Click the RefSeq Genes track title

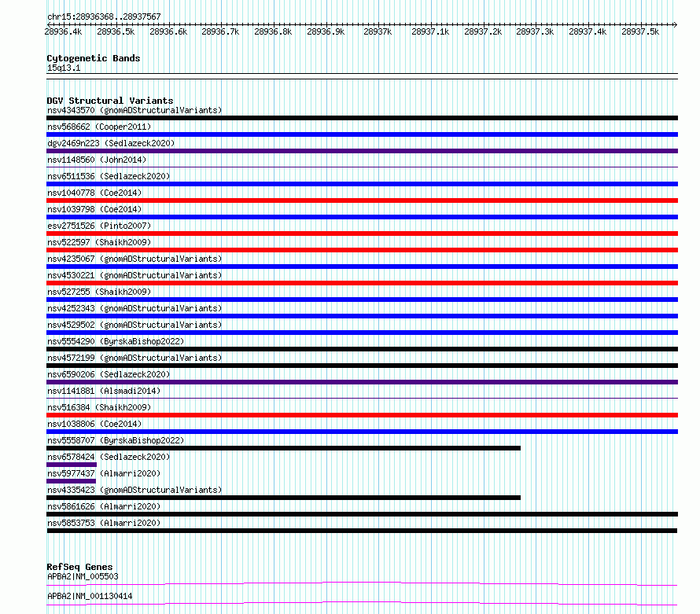[79, 567]
